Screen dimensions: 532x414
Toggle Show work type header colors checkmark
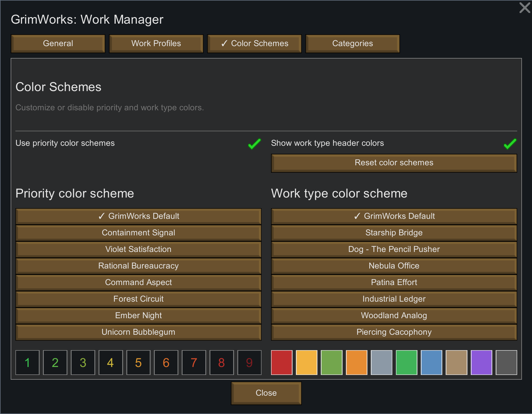510,144
